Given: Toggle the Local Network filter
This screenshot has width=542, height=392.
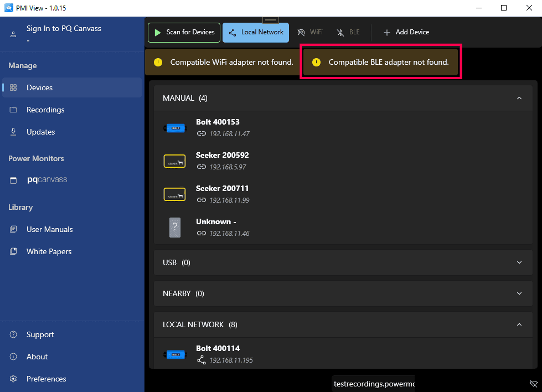Looking at the screenshot, I should pyautogui.click(x=256, y=33).
